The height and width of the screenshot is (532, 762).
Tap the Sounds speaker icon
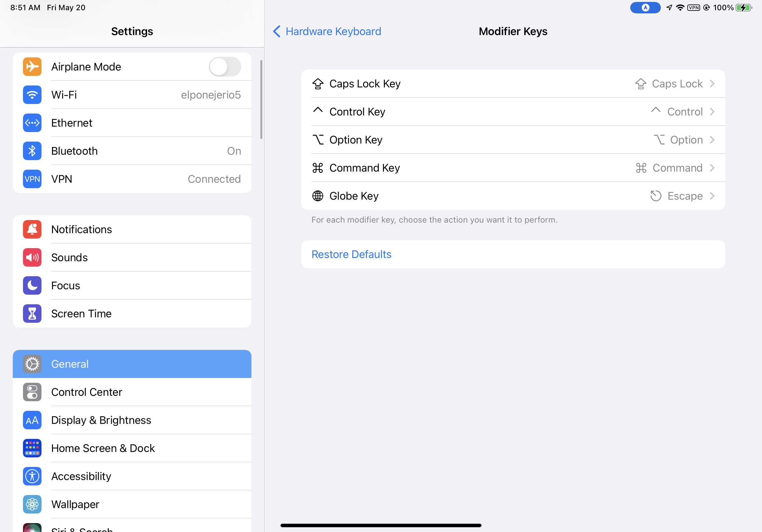(x=32, y=257)
